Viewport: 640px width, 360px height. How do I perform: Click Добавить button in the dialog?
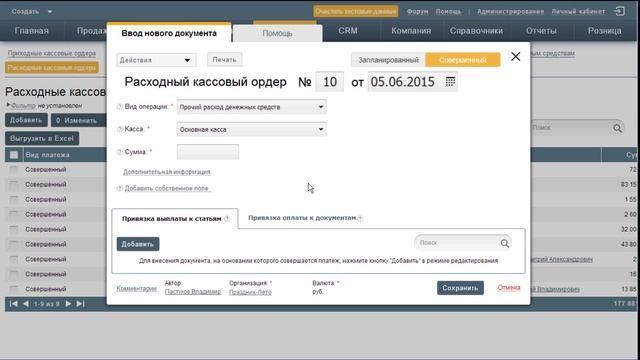138,244
